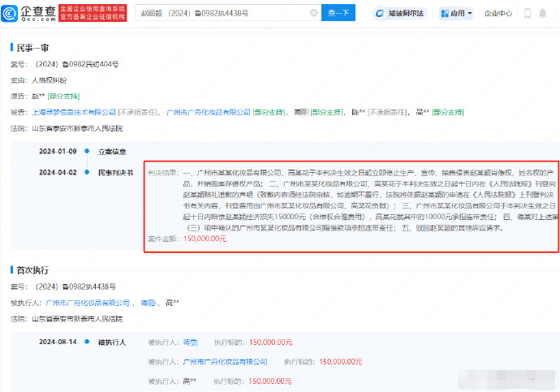
Task: Click the mobile phone icon in header
Action: pos(528,13)
